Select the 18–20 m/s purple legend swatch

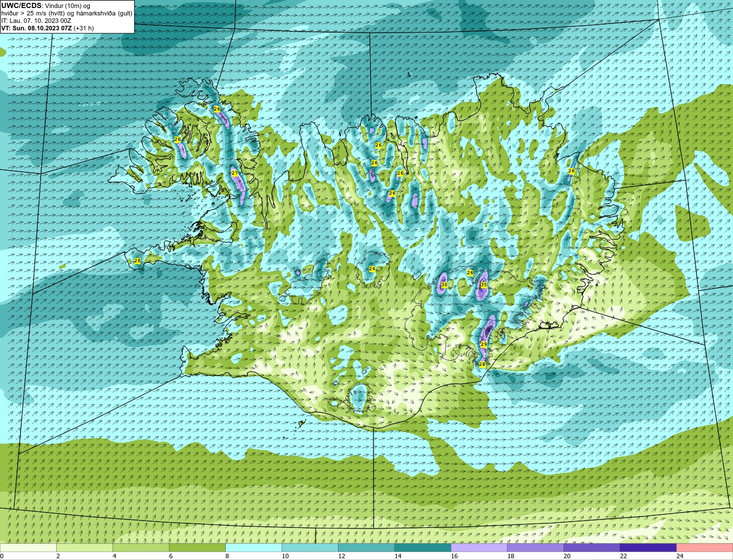(x=536, y=548)
